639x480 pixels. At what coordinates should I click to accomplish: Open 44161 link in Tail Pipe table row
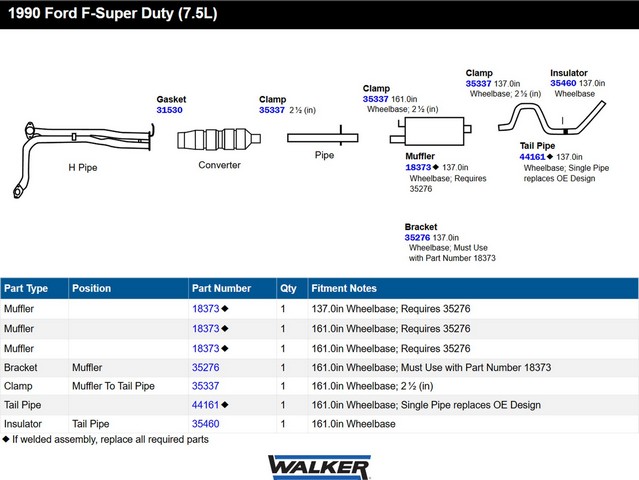coord(206,405)
